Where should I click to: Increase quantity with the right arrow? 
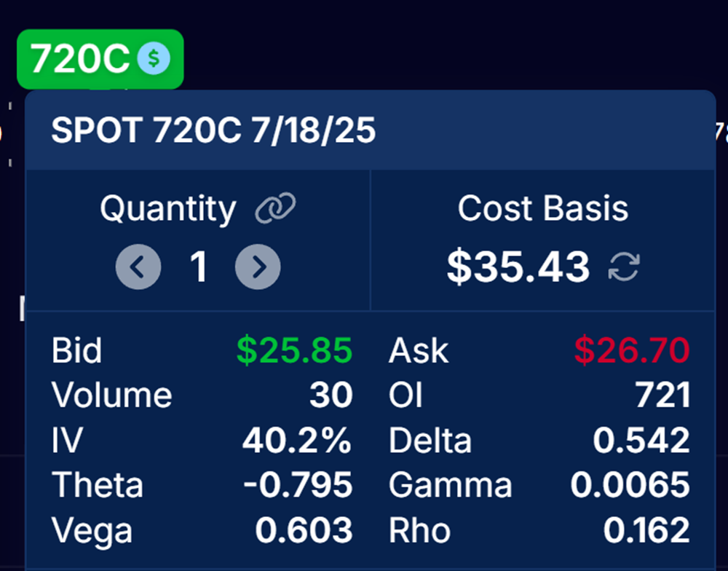[258, 267]
